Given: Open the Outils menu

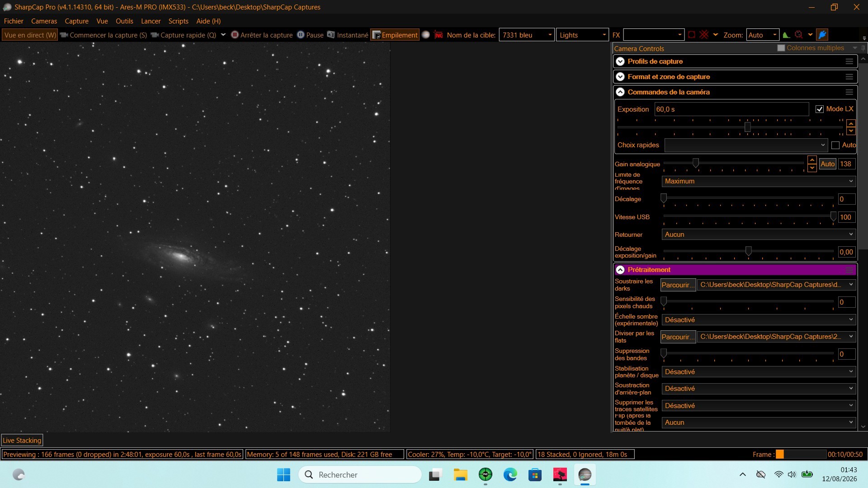Looking at the screenshot, I should tap(124, 21).
